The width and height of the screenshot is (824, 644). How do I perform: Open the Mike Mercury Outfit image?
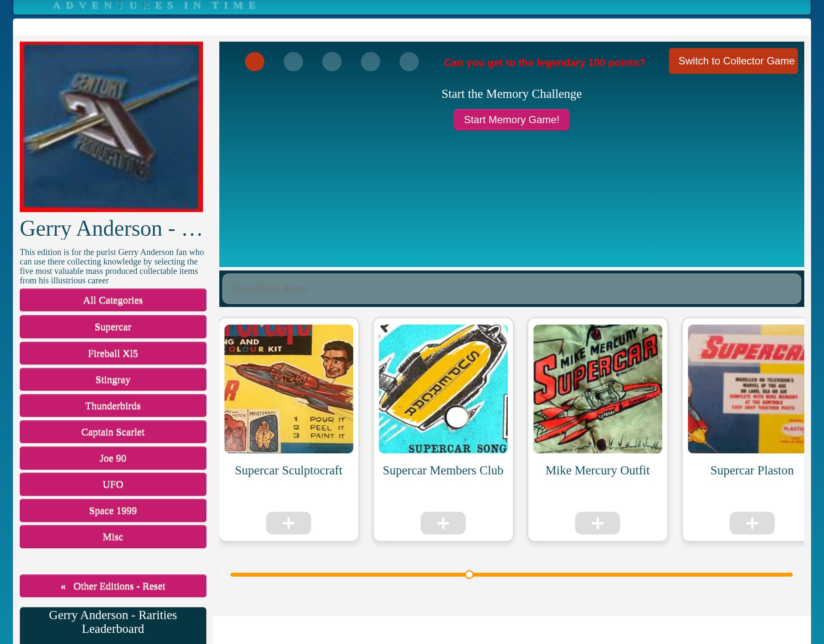[x=598, y=389]
